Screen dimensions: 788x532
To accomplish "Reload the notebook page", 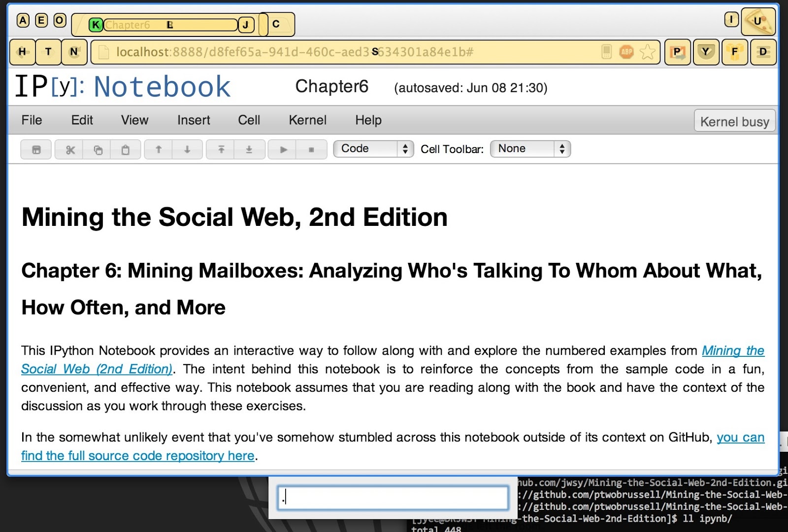I will 74,52.
